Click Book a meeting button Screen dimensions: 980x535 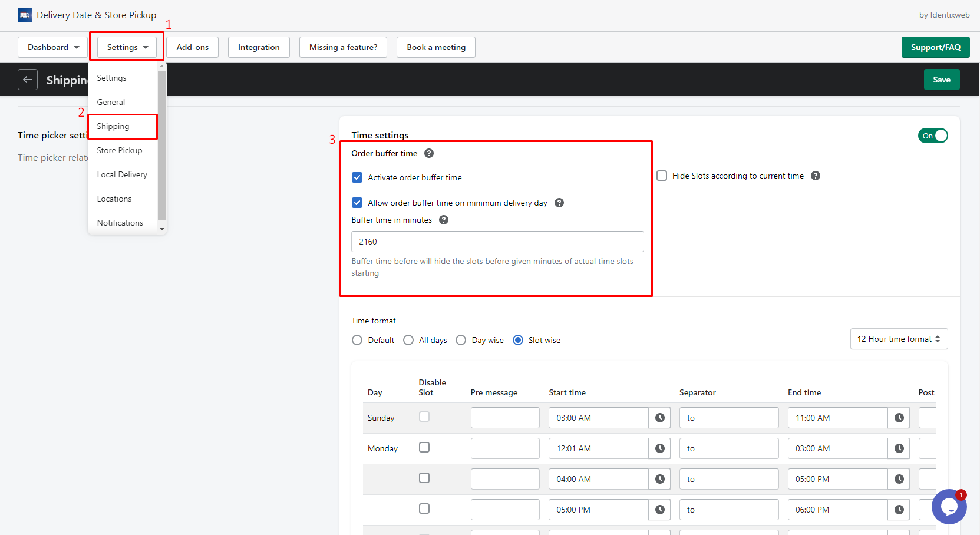coord(436,47)
